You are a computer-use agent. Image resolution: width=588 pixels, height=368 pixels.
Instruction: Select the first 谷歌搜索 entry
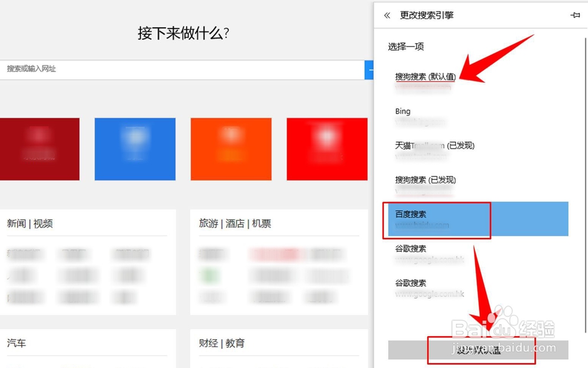(x=478, y=254)
